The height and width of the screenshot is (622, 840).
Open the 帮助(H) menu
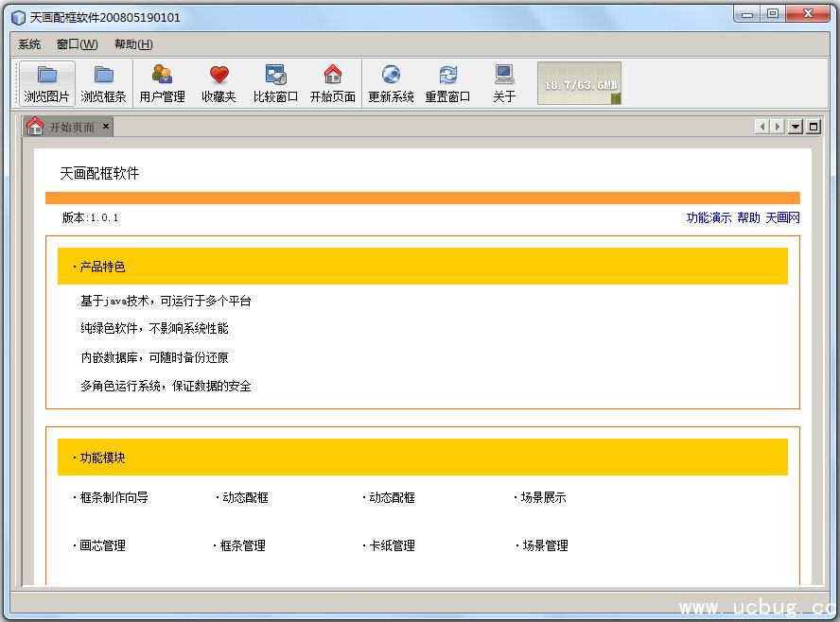[133, 44]
